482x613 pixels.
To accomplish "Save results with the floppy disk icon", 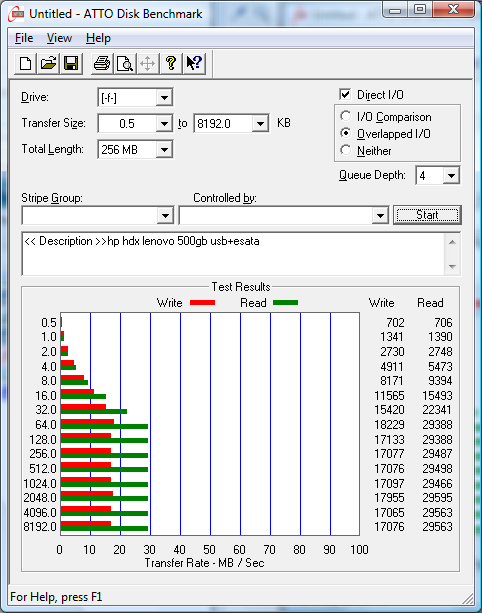I will coord(71,63).
